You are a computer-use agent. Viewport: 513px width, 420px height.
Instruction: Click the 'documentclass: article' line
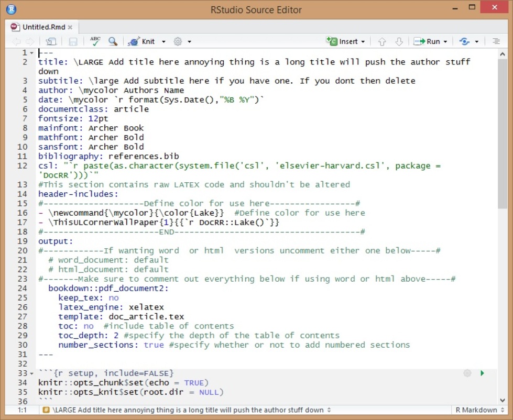(94, 109)
